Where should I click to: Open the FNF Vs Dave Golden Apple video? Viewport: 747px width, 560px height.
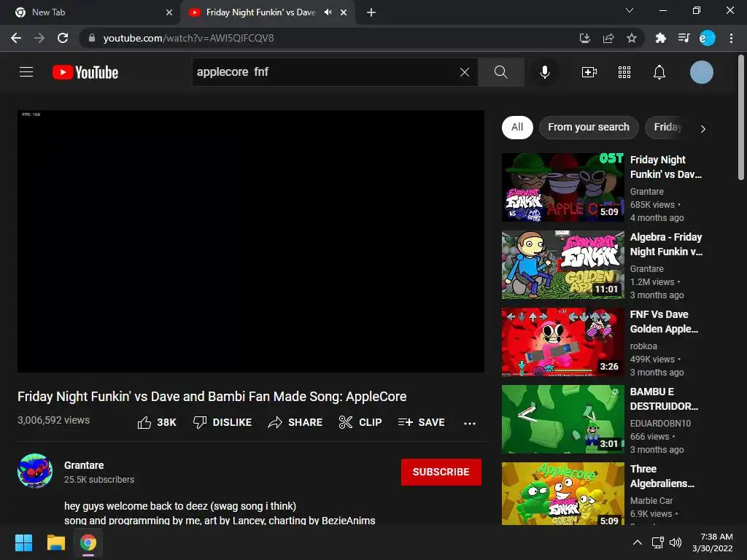coord(562,342)
